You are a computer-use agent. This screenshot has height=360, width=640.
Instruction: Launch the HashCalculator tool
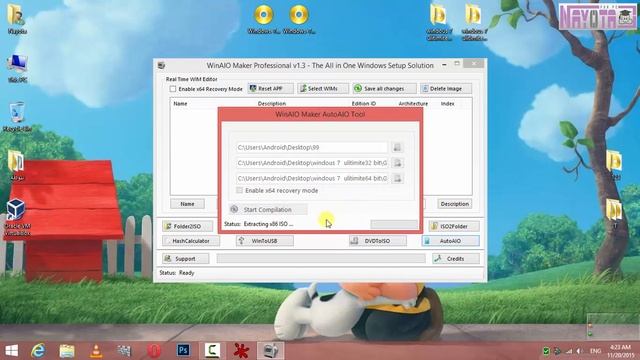pyautogui.click(x=191, y=241)
